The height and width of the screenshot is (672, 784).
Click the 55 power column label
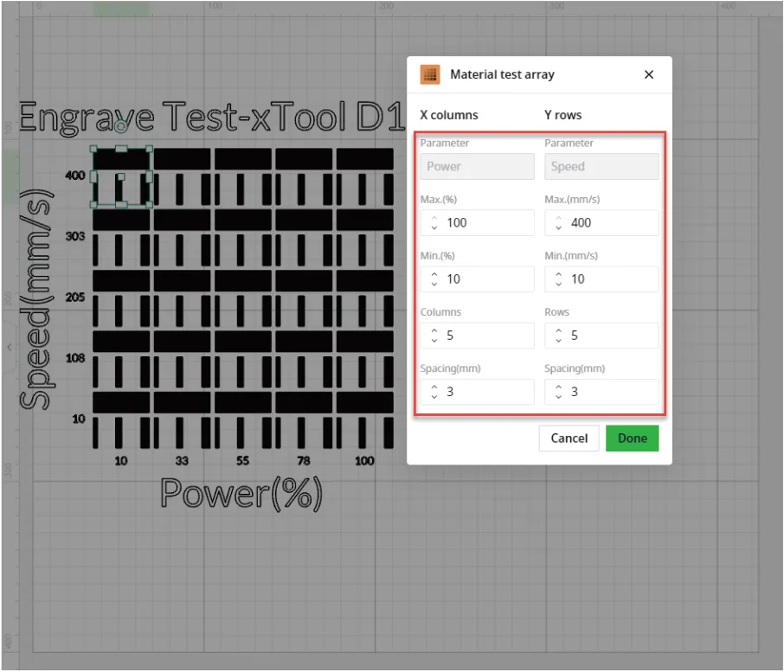click(x=242, y=461)
